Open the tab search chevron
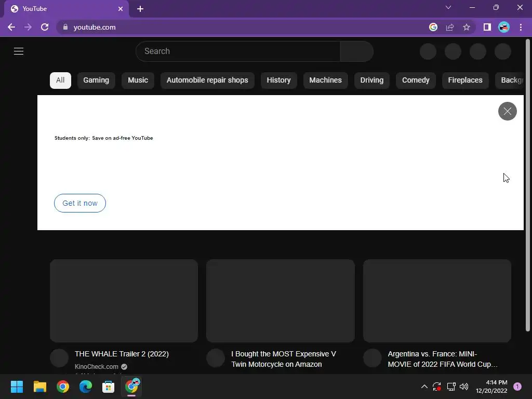Image resolution: width=532 pixels, height=399 pixels. [x=448, y=7]
